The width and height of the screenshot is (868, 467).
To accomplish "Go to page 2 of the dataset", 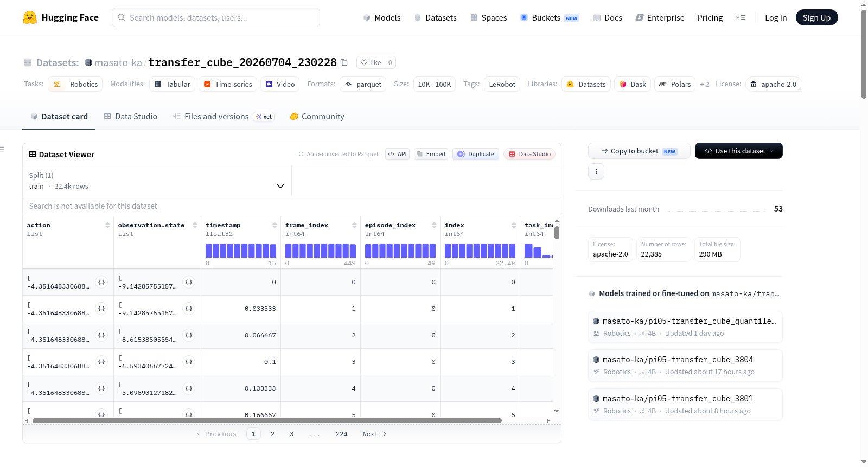I will coord(272,434).
